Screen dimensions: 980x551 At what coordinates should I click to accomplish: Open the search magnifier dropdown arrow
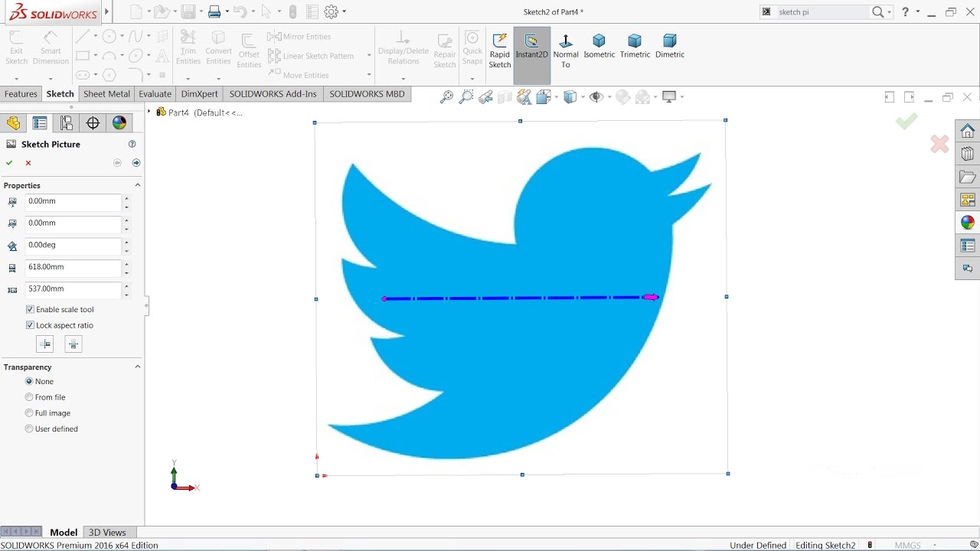[x=889, y=11]
